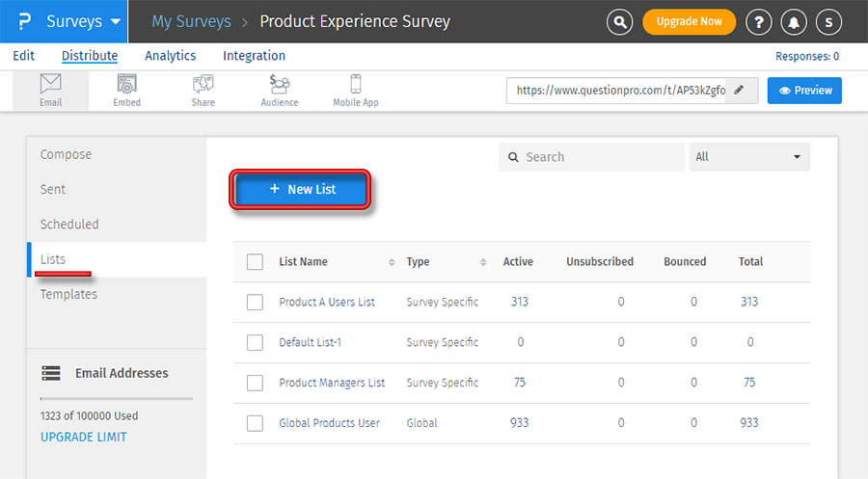Check the Product A Users List checkbox
The image size is (868, 479).
tap(255, 302)
